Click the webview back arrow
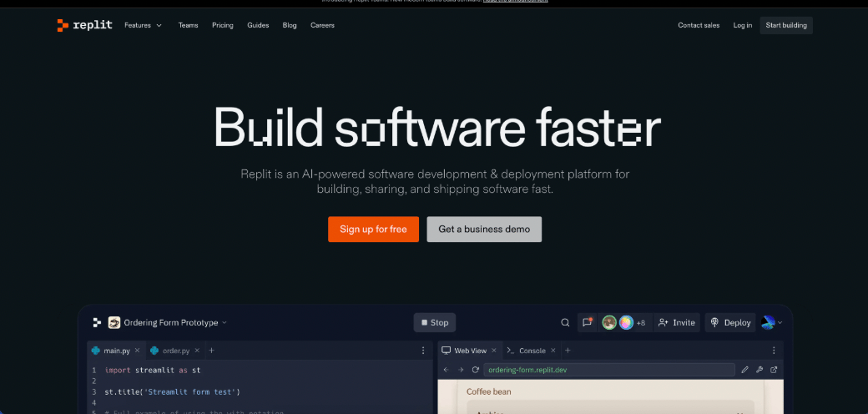868x414 pixels. pos(447,370)
